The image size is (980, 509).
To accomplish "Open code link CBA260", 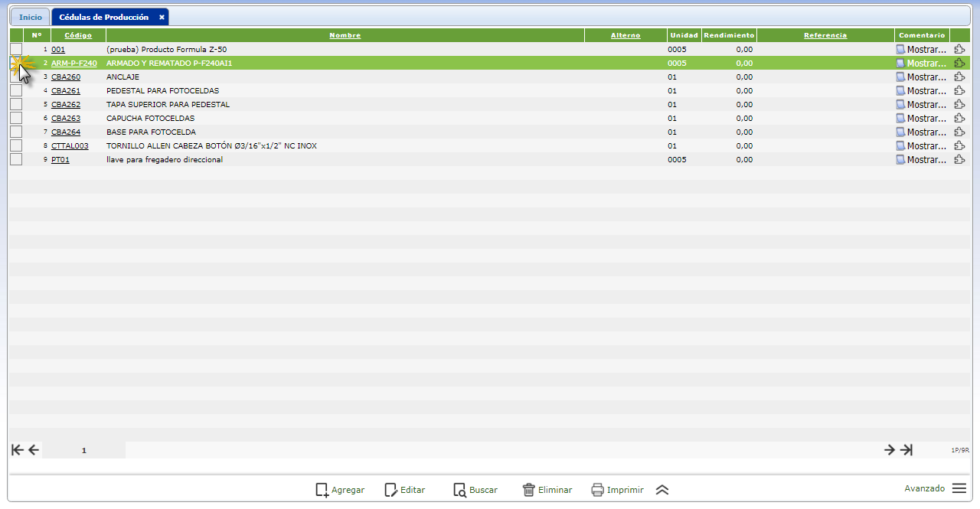I will (x=66, y=77).
